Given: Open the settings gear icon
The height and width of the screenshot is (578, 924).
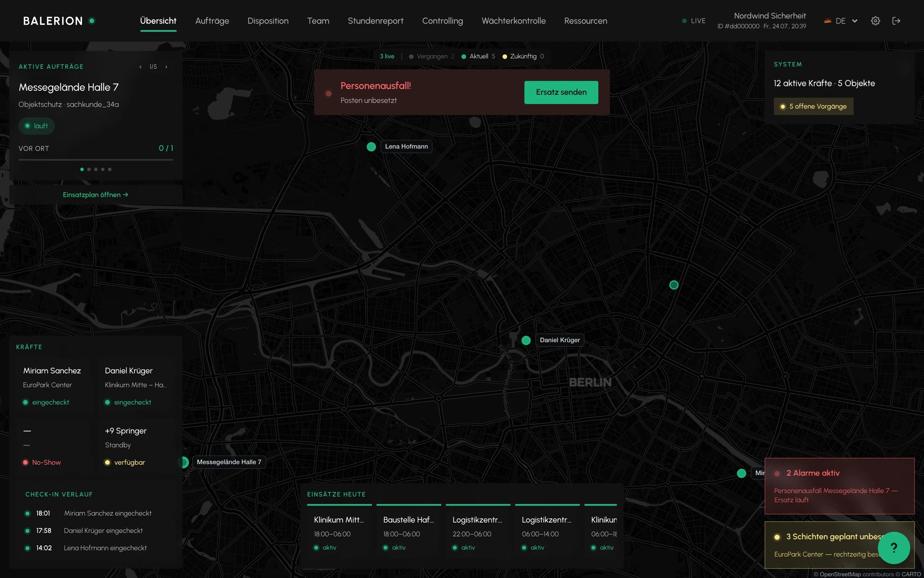Looking at the screenshot, I should [x=875, y=21].
